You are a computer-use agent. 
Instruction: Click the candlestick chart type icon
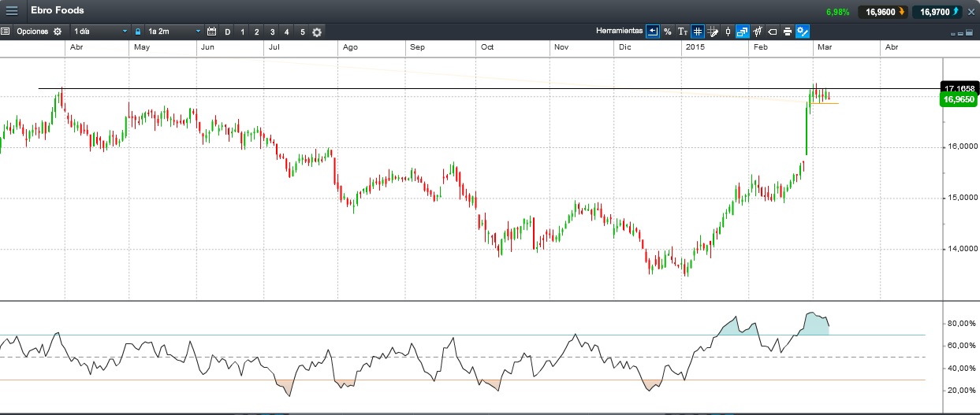click(728, 31)
